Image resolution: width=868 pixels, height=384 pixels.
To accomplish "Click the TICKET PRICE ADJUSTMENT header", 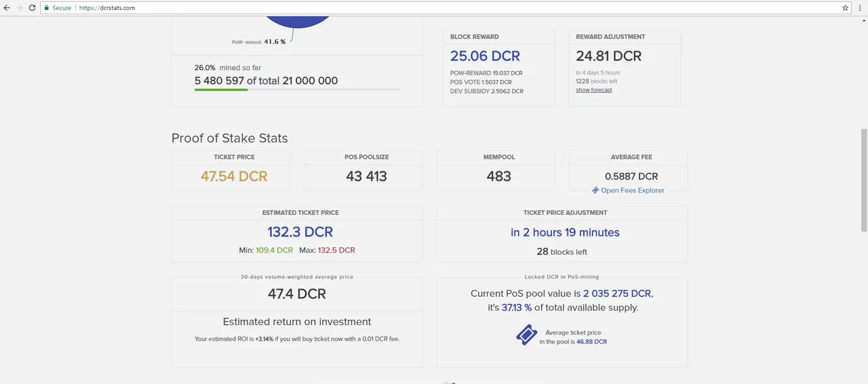I will pos(566,213).
